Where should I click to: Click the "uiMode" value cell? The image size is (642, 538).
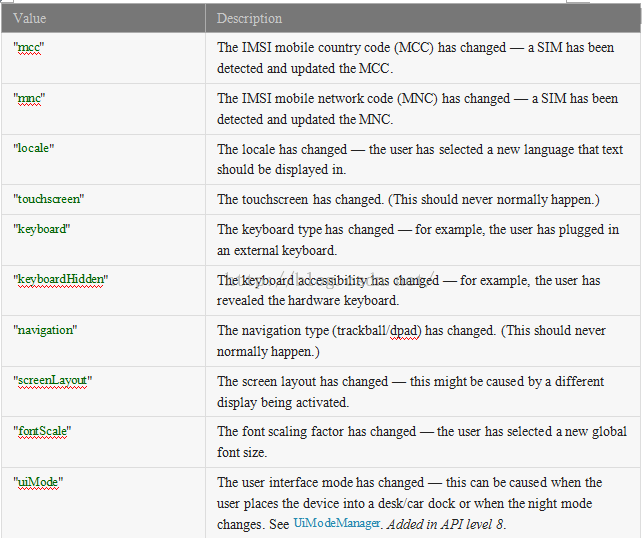[40, 481]
